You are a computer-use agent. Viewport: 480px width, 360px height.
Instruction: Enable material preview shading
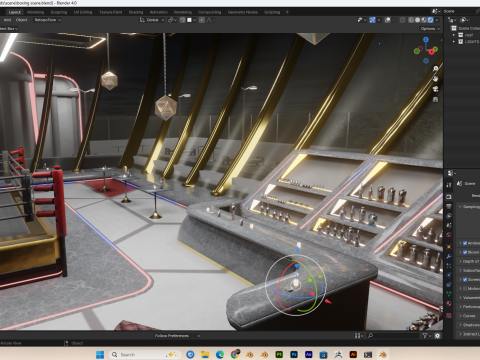(424, 20)
